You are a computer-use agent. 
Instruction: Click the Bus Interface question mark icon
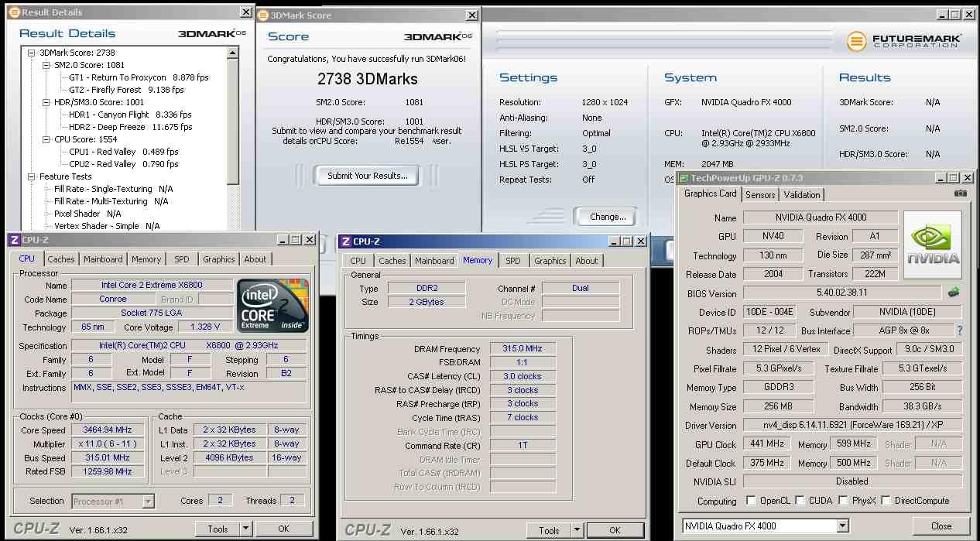click(x=960, y=330)
